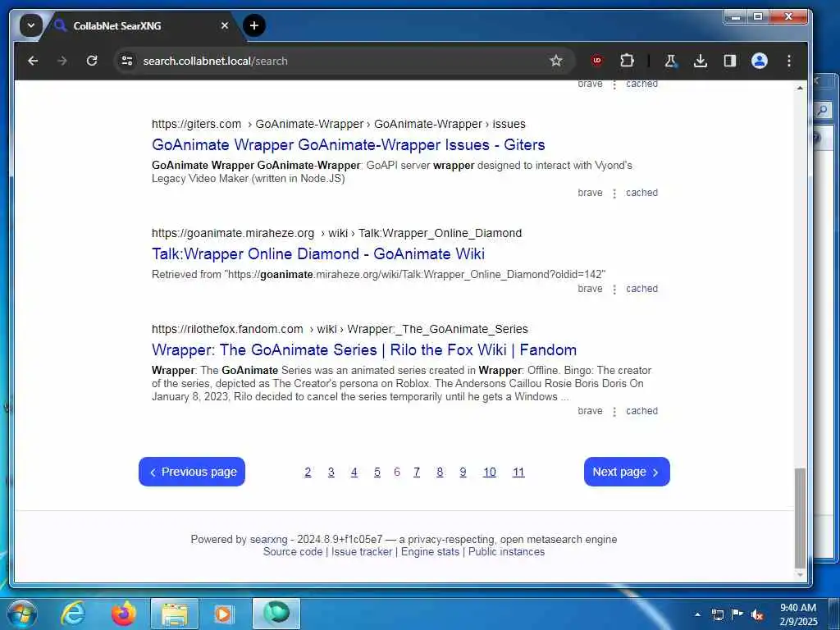840x630 pixels.
Task: Open the profile avatar menu
Action: coord(759,61)
